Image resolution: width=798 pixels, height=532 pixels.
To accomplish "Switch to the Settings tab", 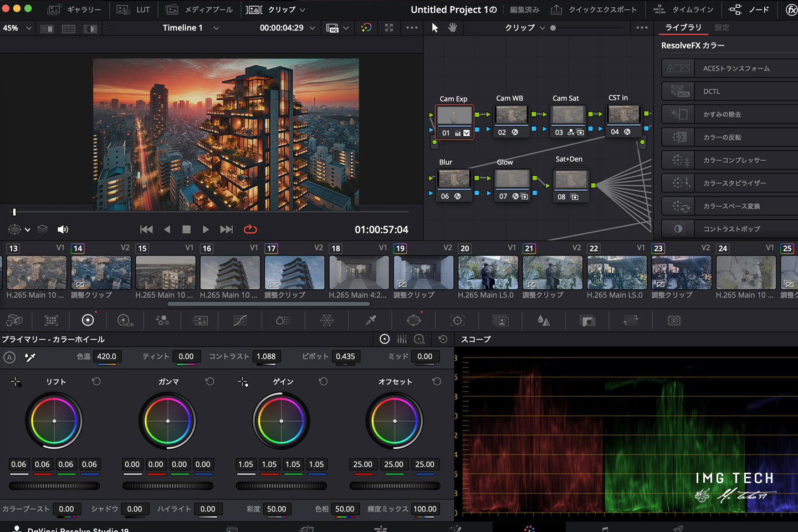I will (722, 28).
